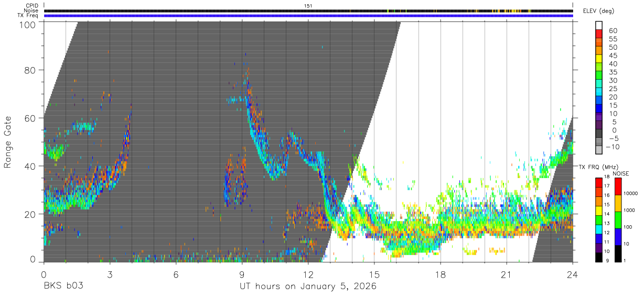This screenshot has width=644, height=297.
Task: Click 'UT hours on January 5, 2026' title
Action: click(x=308, y=287)
